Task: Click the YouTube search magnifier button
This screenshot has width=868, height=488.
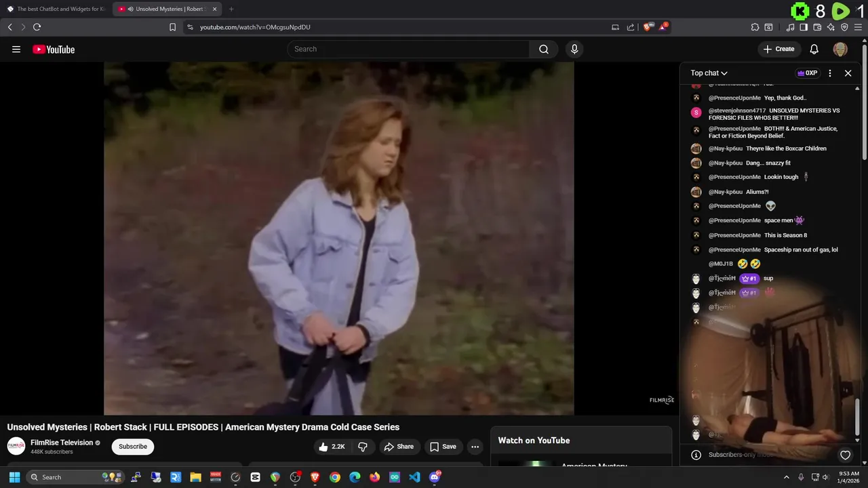Action: click(x=544, y=49)
